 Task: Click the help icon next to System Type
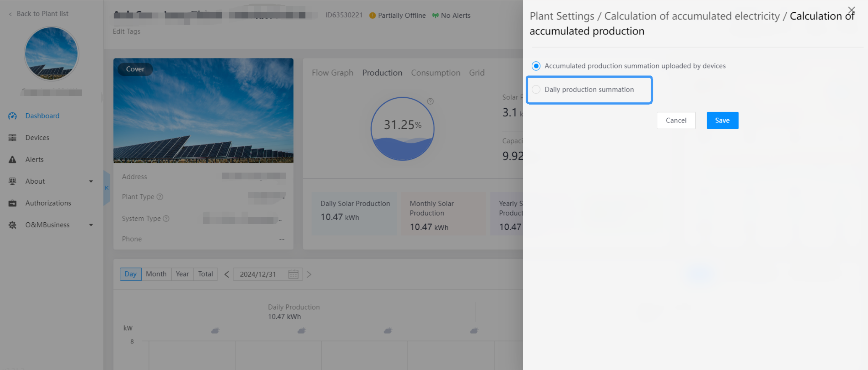(166, 219)
